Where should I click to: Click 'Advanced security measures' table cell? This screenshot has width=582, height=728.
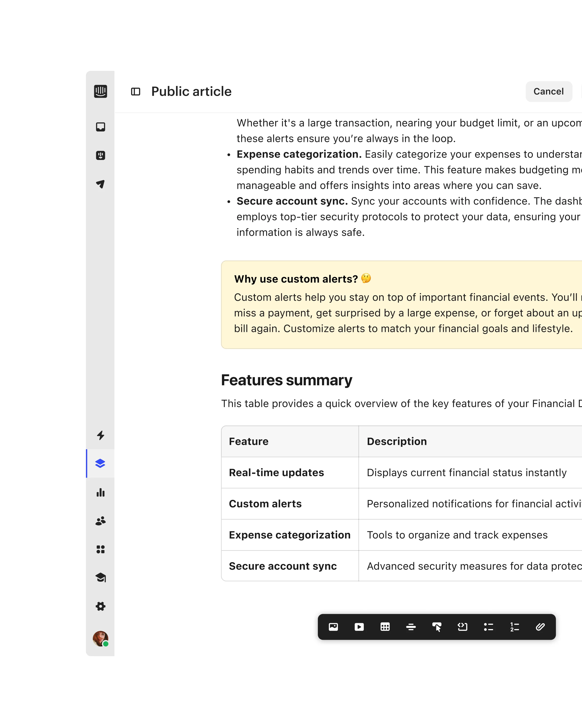(x=470, y=566)
